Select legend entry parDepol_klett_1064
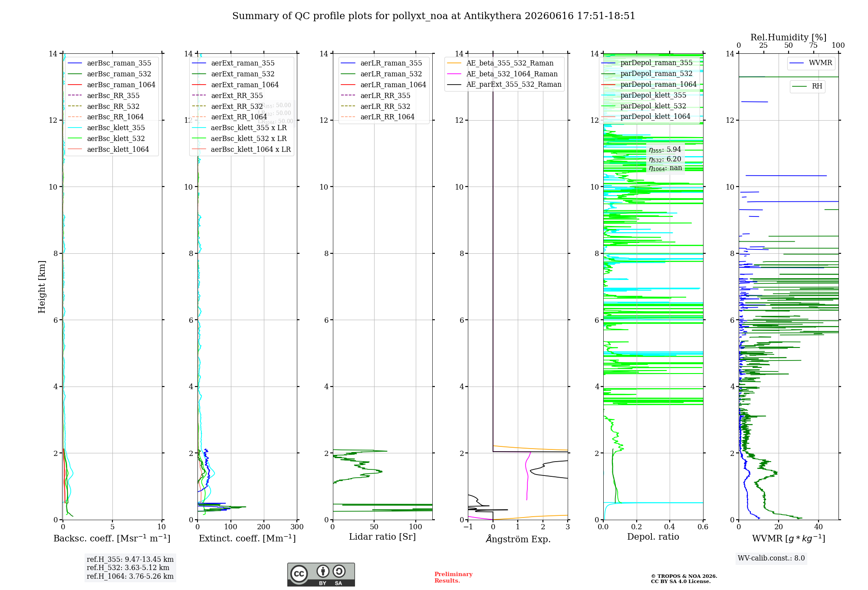 click(x=646, y=117)
